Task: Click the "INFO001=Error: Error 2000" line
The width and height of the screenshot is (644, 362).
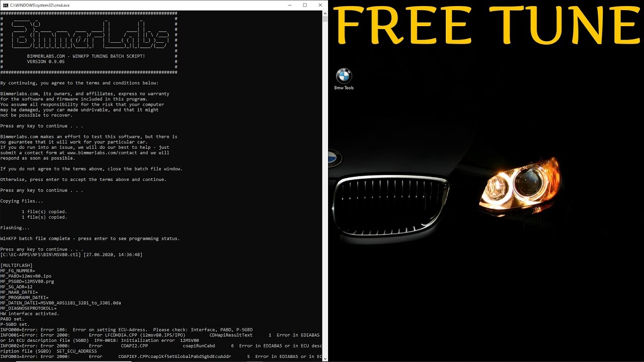Action: pos(161,338)
